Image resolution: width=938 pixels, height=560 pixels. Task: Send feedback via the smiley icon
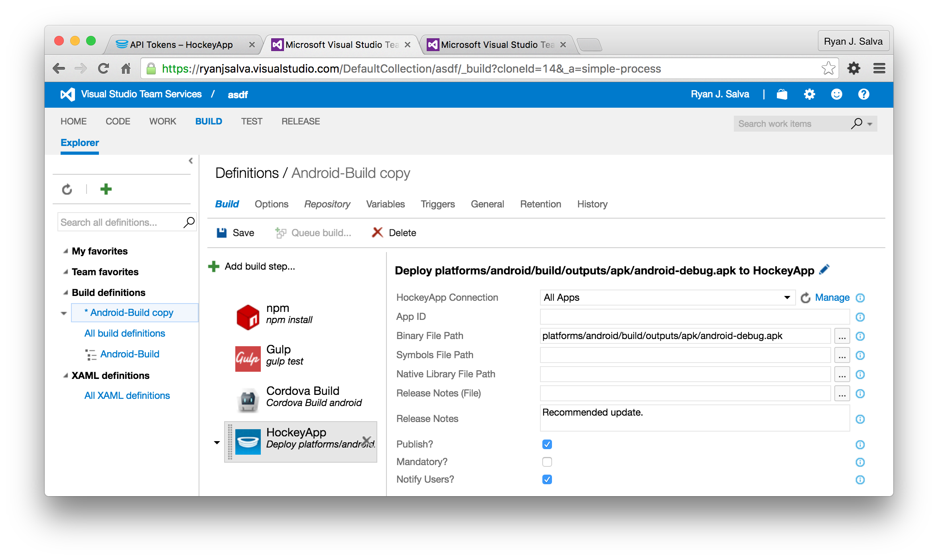click(836, 95)
